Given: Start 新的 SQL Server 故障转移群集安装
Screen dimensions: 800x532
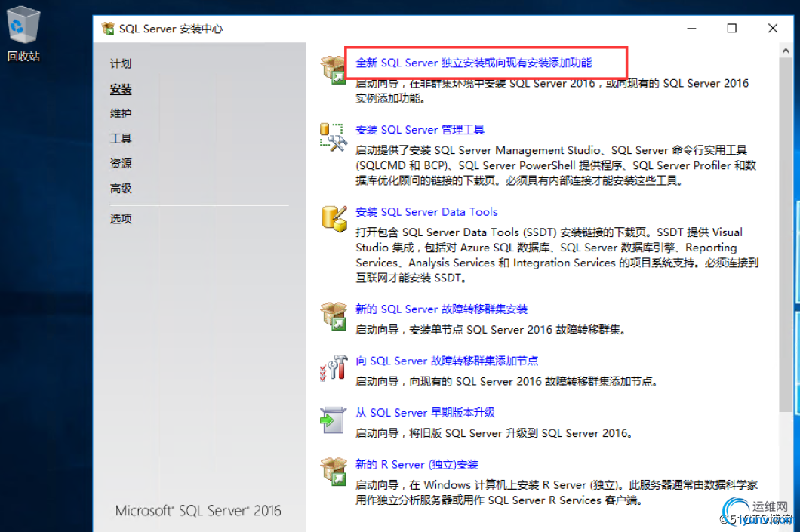Looking at the screenshot, I should [442, 309].
